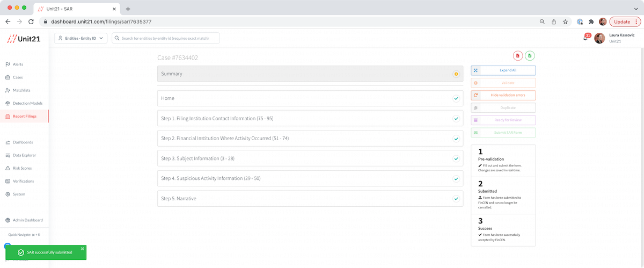Open Chrome extensions puzzle icon

click(591, 21)
